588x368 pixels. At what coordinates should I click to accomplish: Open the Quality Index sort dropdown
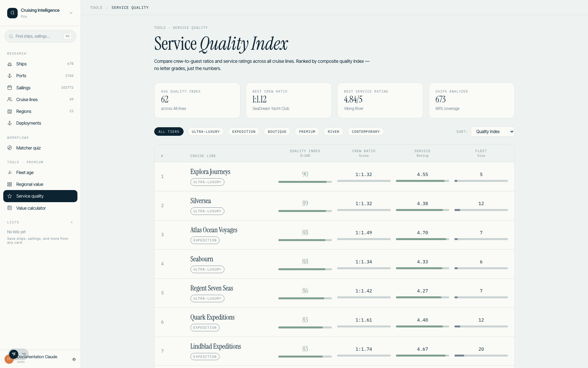[493, 131]
